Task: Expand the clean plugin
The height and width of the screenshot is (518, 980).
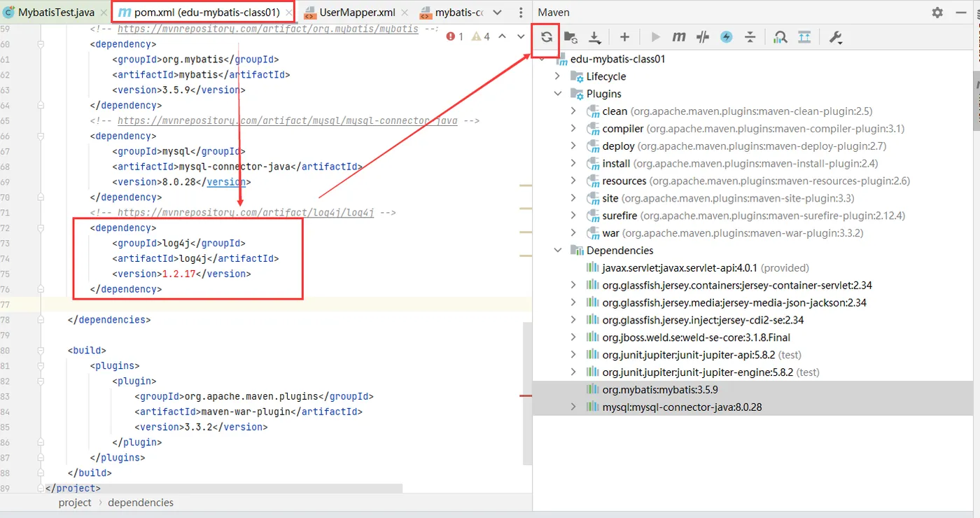Action: [573, 111]
